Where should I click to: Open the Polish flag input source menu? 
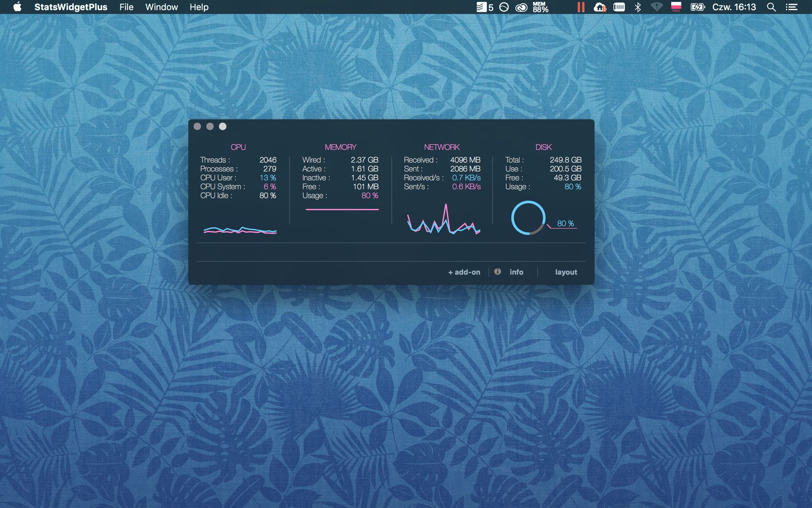tap(676, 7)
